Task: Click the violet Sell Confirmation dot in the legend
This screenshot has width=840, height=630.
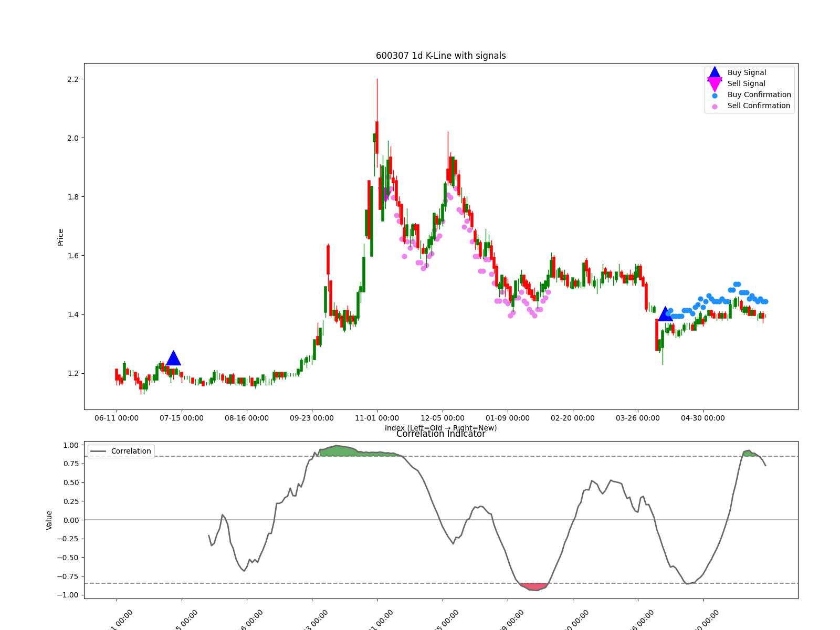Action: (715, 107)
